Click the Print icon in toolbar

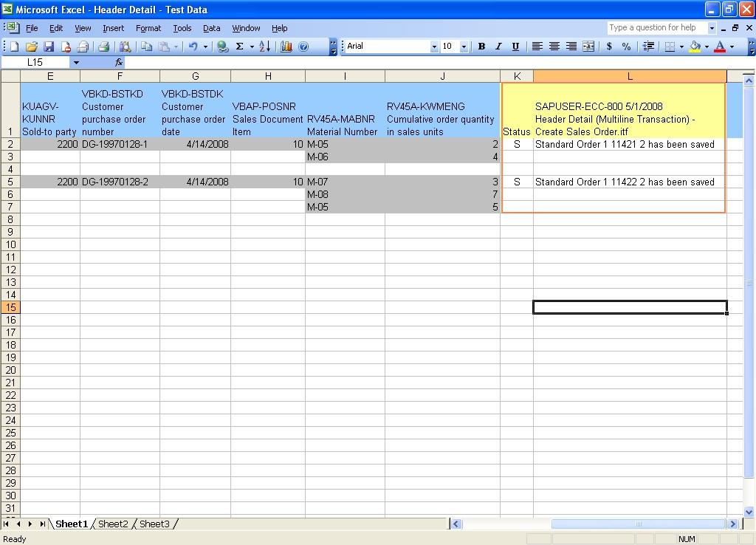click(x=103, y=47)
